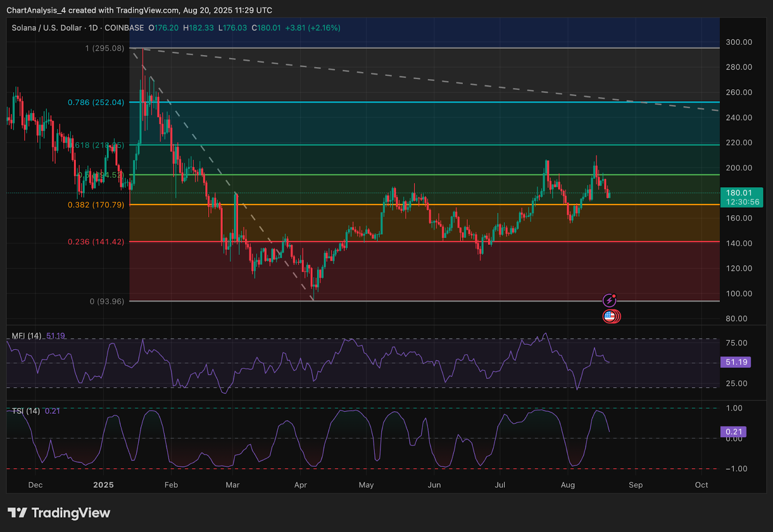Open the US flag economic events marker

point(610,317)
